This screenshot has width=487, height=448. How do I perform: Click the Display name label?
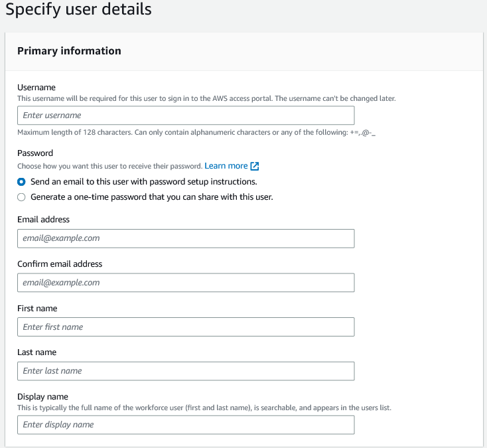pos(42,396)
